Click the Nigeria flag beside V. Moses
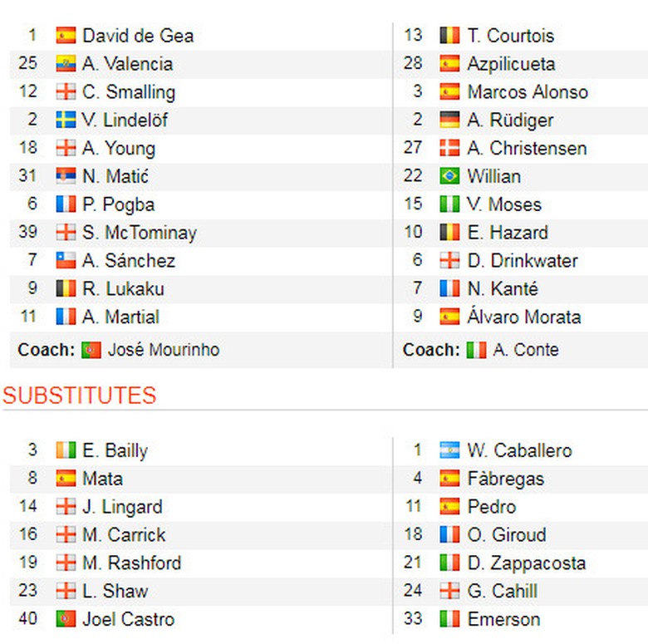 [449, 204]
